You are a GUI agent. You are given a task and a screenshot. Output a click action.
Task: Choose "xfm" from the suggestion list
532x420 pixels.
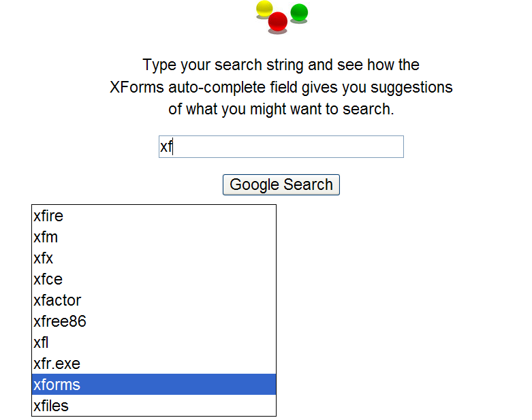46,238
